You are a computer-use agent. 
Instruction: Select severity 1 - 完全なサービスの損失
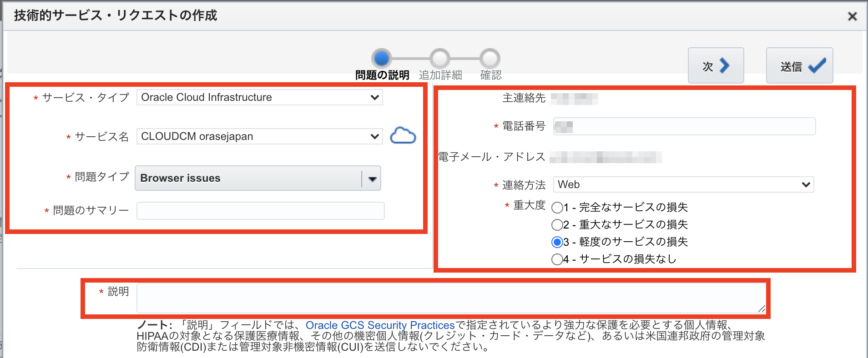557,208
